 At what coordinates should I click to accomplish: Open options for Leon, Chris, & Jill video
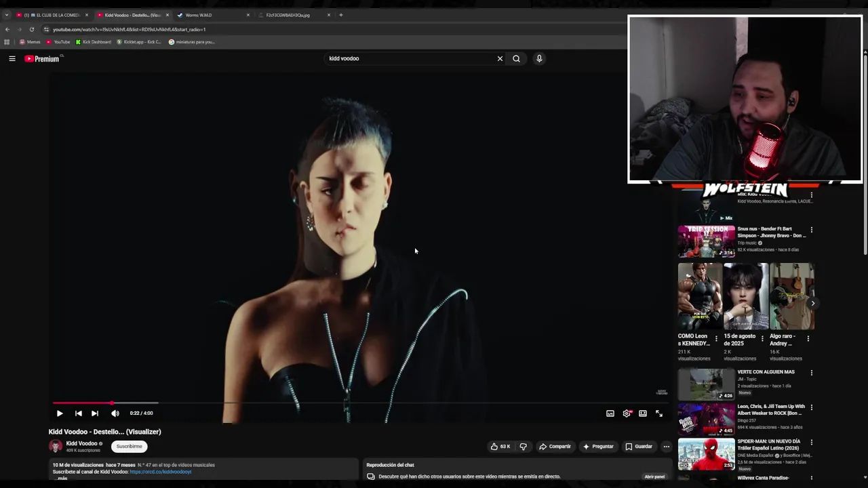pos(812,407)
